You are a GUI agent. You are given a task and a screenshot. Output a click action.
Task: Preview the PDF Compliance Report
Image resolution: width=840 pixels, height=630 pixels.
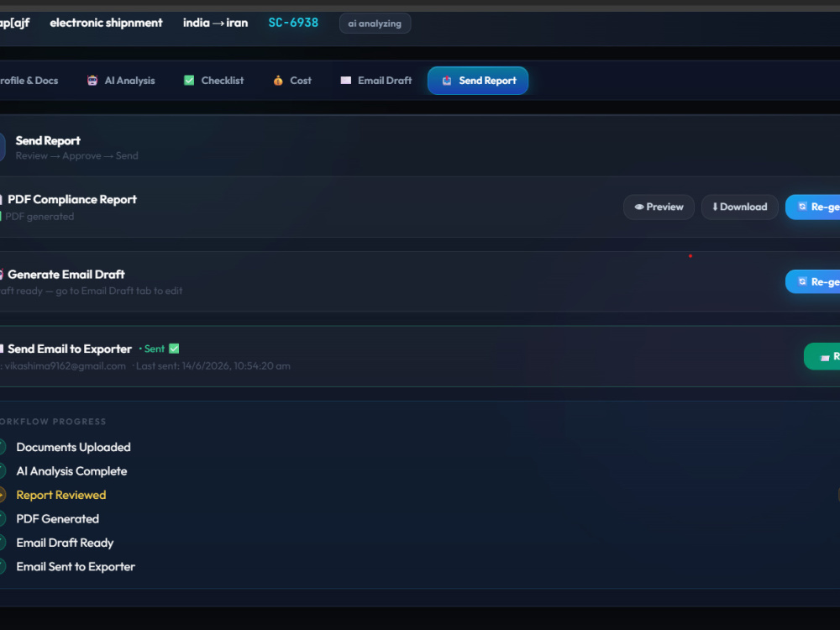(x=659, y=207)
